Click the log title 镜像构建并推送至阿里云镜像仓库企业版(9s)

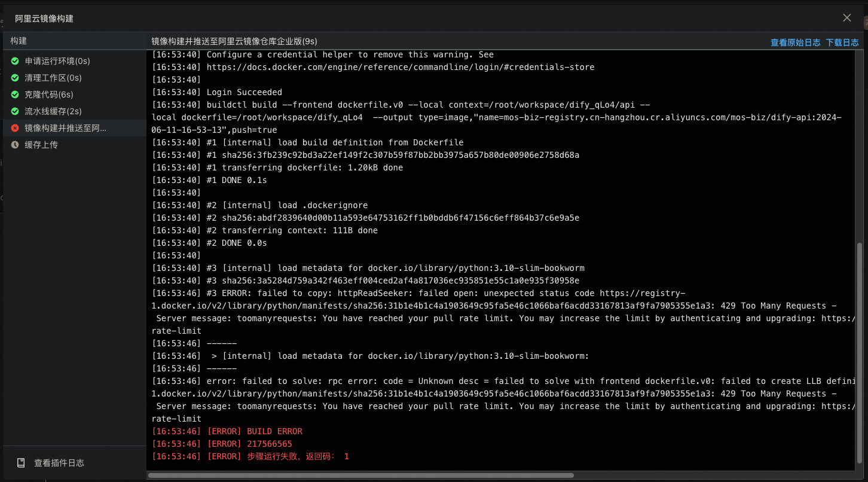click(x=234, y=41)
